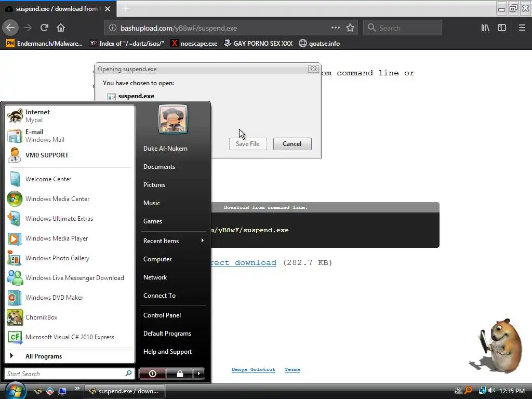This screenshot has height=399, width=532.
Task: Expand Recent Items submenu
Action: pos(173,241)
